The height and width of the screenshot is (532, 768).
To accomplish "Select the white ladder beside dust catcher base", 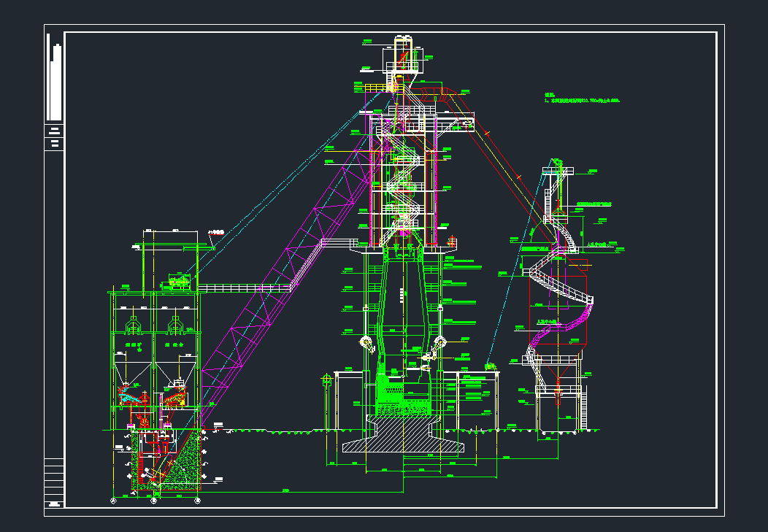I will coord(584,412).
